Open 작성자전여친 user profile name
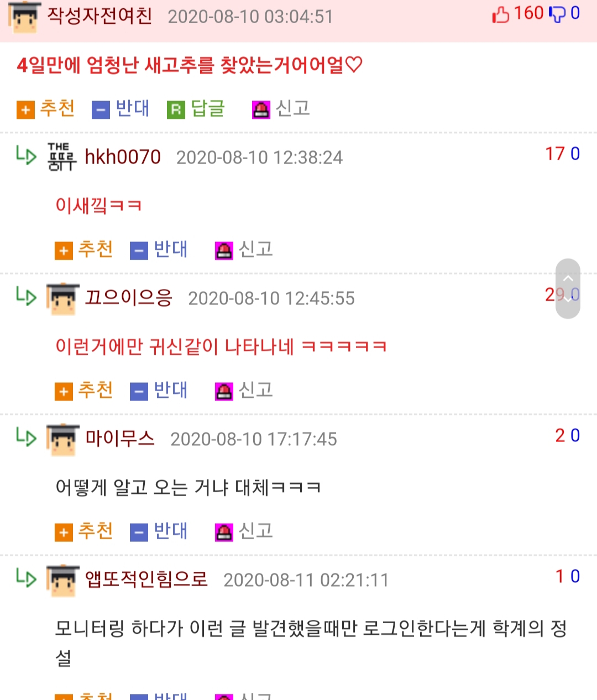Viewport: 597px width, 700px height. 100,16
